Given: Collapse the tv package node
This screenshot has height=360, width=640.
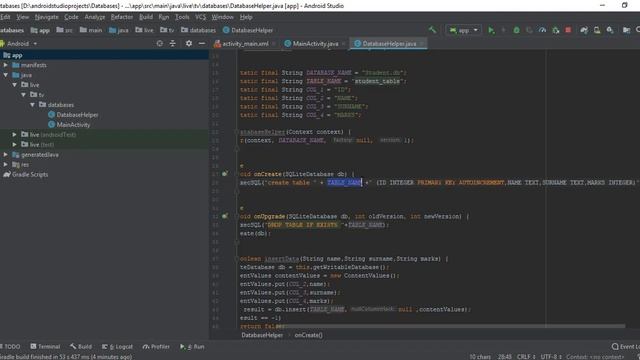Looking at the screenshot, I should (24, 95).
